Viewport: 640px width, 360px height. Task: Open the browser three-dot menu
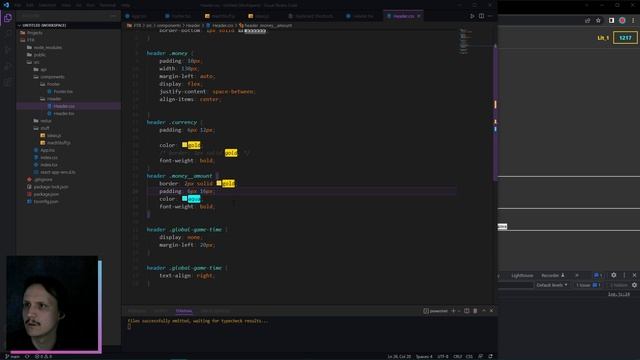(633, 20)
